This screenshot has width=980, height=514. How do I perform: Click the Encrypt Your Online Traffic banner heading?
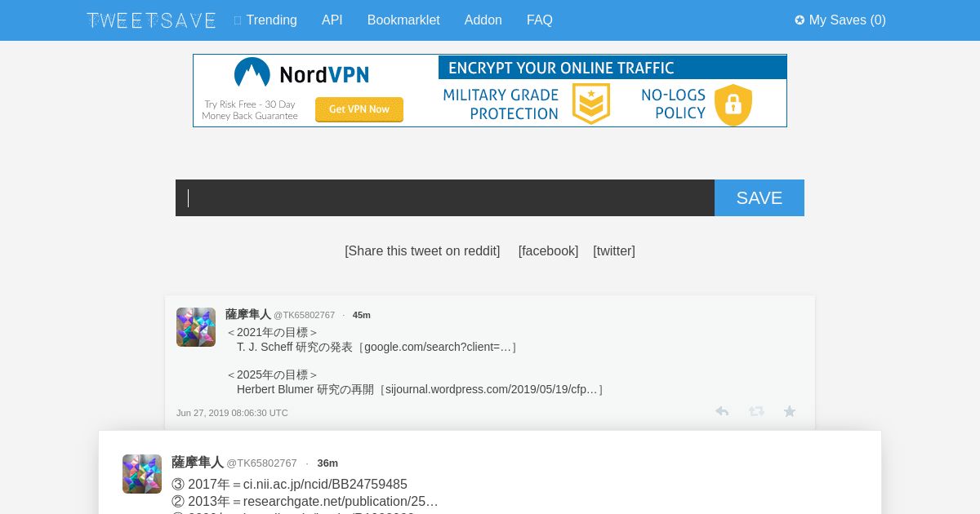[x=612, y=68]
